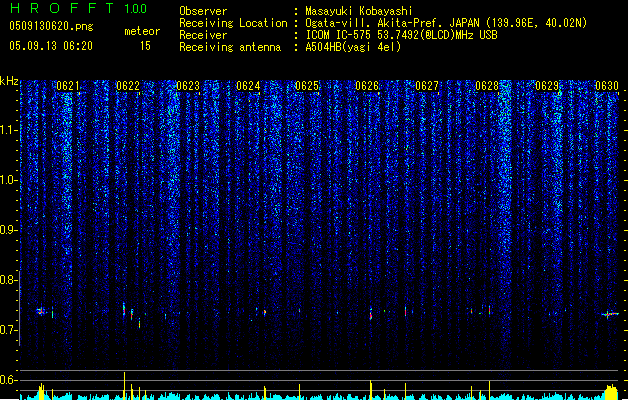This screenshot has width=629, height=400.
Task: Click the 0.6 frequency axis label
Action: [7, 380]
